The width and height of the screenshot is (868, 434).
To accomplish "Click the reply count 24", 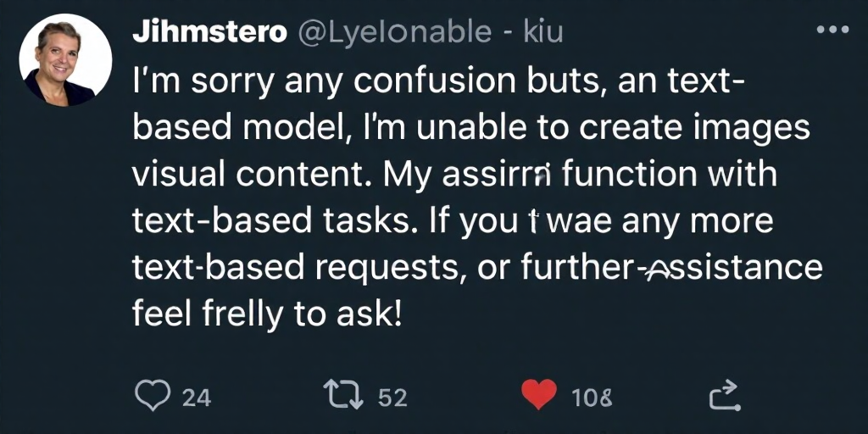I will 197,398.
